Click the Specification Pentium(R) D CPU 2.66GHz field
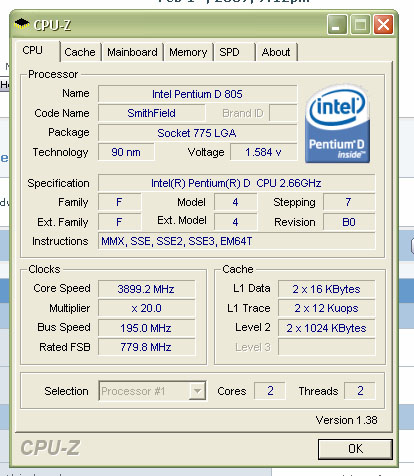Viewport: 414px width, 476px height. pyautogui.click(x=236, y=183)
